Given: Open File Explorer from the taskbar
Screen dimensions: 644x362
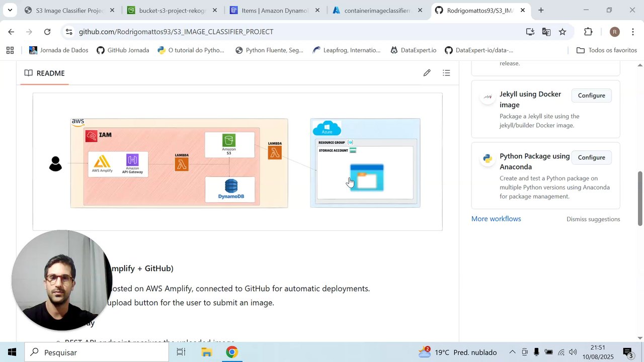Looking at the screenshot, I should (x=206, y=352).
